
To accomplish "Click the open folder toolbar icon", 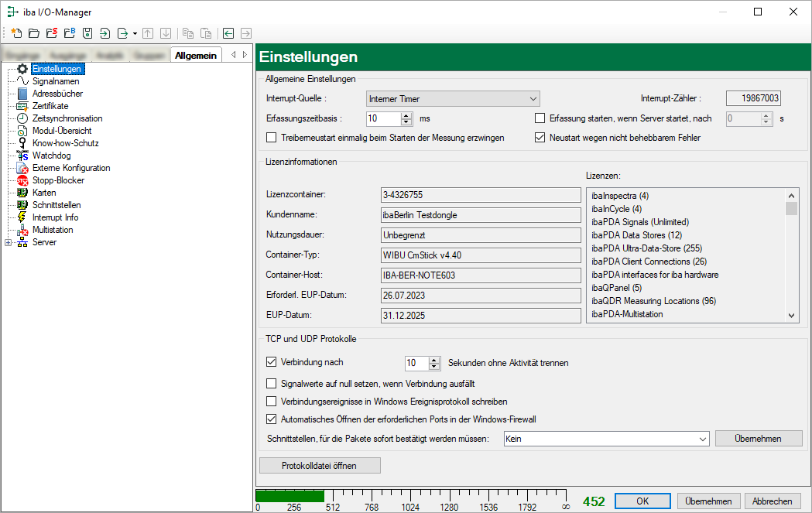I will click(x=33, y=33).
